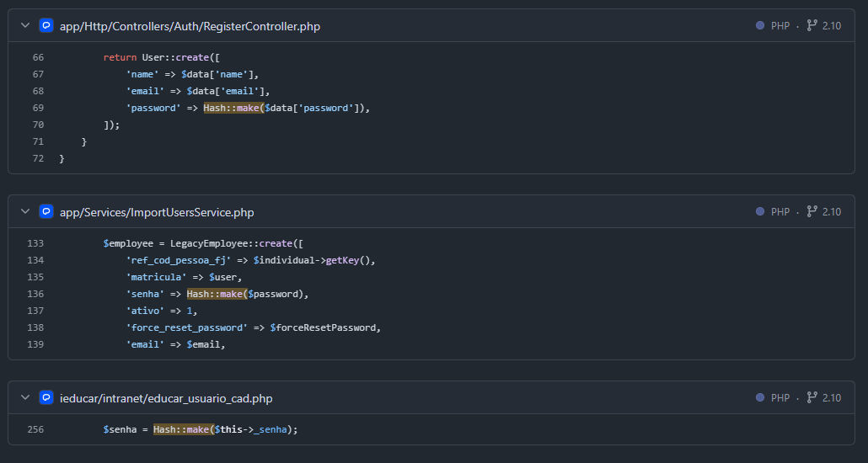Screen dimensions: 868x463
Task: Select line number 256
Action: pyautogui.click(x=35, y=429)
